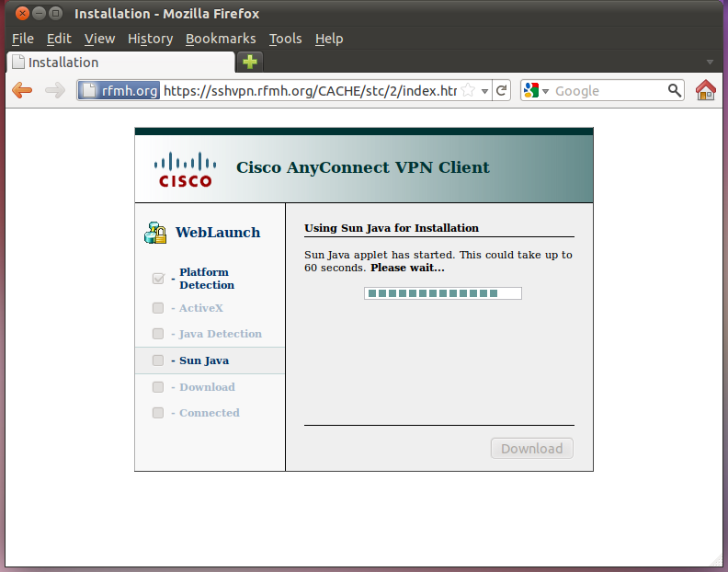
Task: Click the Sun Java step label
Action: (204, 360)
